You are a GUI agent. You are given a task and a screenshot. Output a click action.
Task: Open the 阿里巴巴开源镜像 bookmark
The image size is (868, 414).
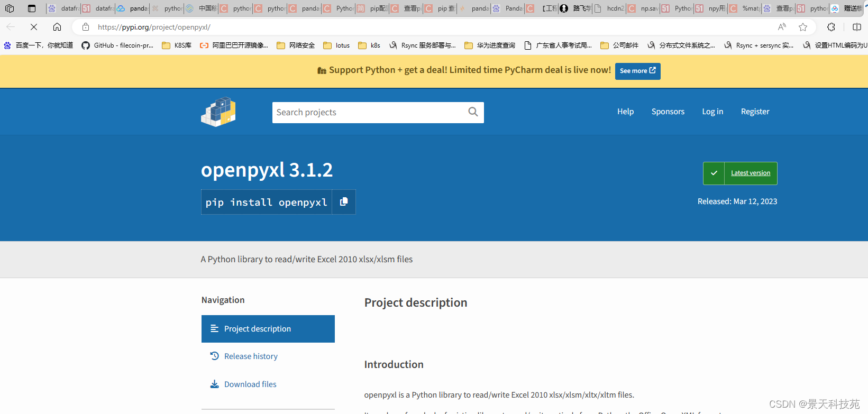pos(234,45)
